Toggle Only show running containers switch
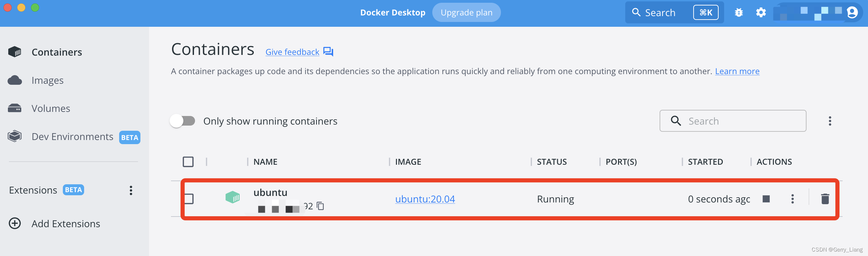This screenshot has width=868, height=256. click(183, 121)
